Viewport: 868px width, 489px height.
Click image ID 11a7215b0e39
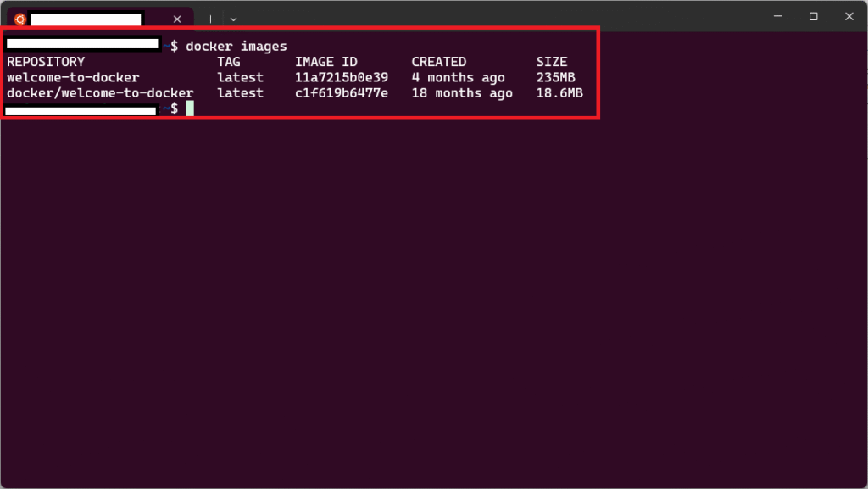[342, 77]
